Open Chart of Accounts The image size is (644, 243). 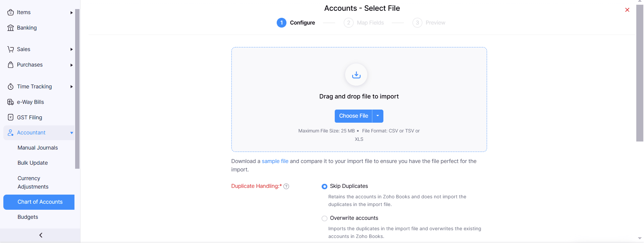pos(39,202)
